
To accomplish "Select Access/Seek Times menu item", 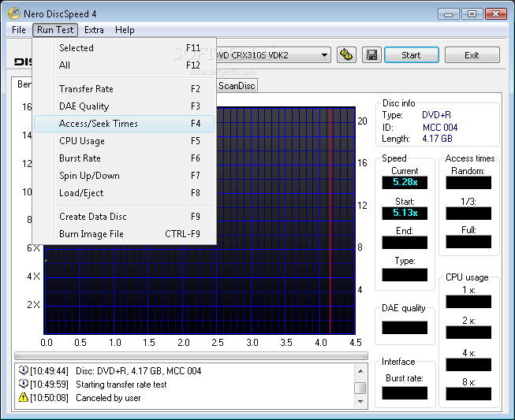I will (x=124, y=124).
